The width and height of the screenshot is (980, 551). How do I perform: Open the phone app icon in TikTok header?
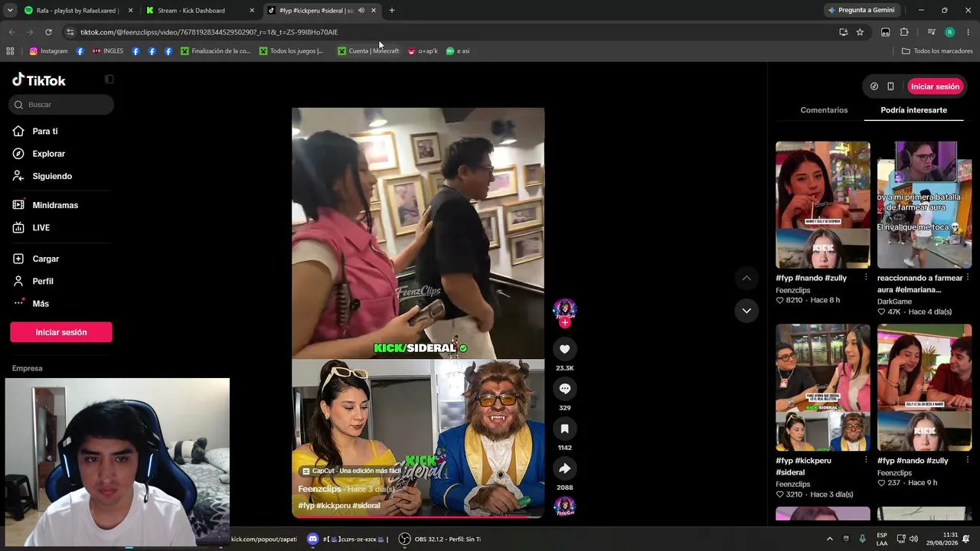[890, 86]
